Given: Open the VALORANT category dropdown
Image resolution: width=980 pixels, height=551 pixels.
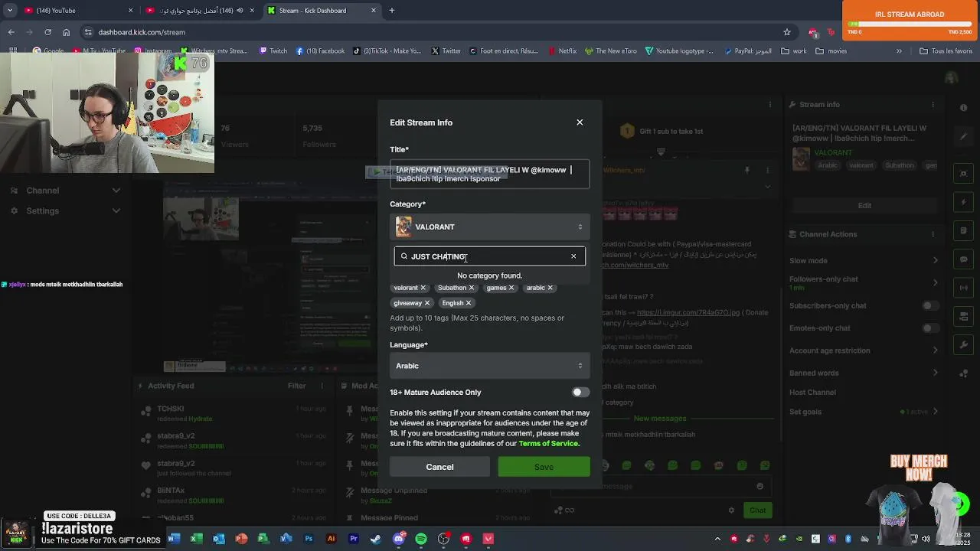Looking at the screenshot, I should [x=490, y=227].
